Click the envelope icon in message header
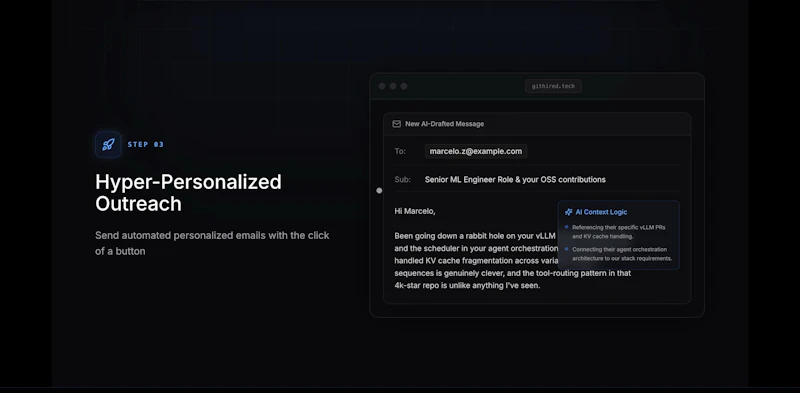The width and height of the screenshot is (800, 393). coord(396,124)
